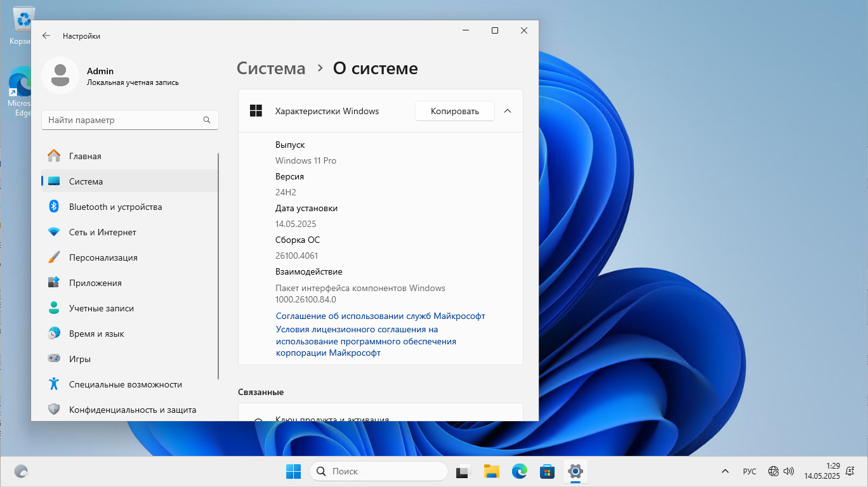Collapse the Характеристики Windows section
The height and width of the screenshot is (487, 868).
click(507, 111)
